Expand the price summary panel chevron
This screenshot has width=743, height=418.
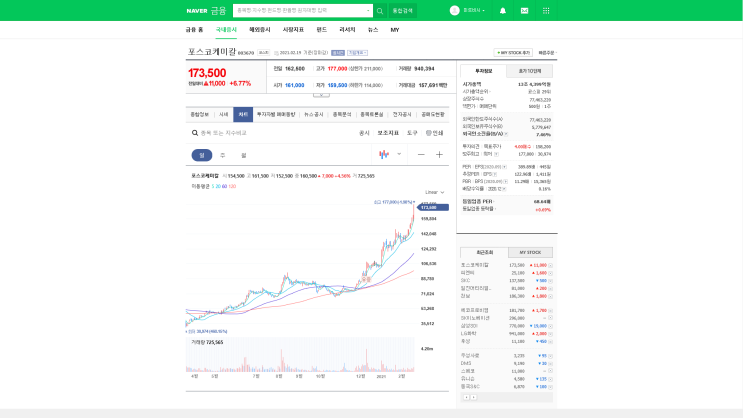pos(321,95)
